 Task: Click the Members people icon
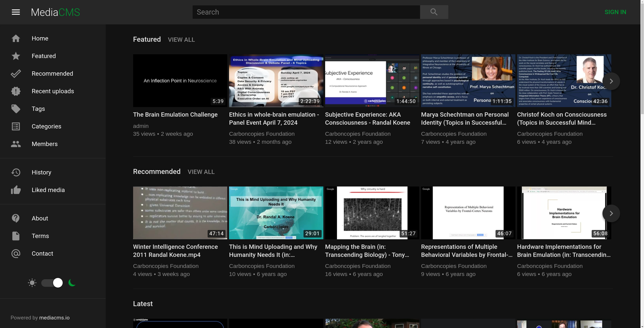(16, 144)
